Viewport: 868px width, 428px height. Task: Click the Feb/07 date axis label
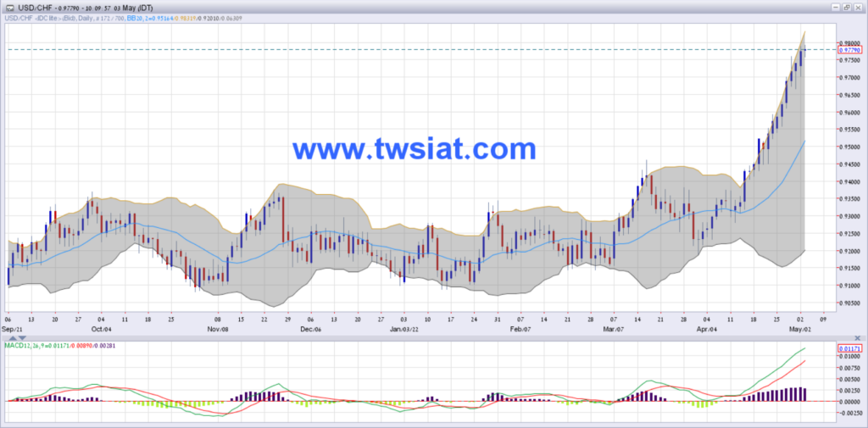click(x=520, y=329)
